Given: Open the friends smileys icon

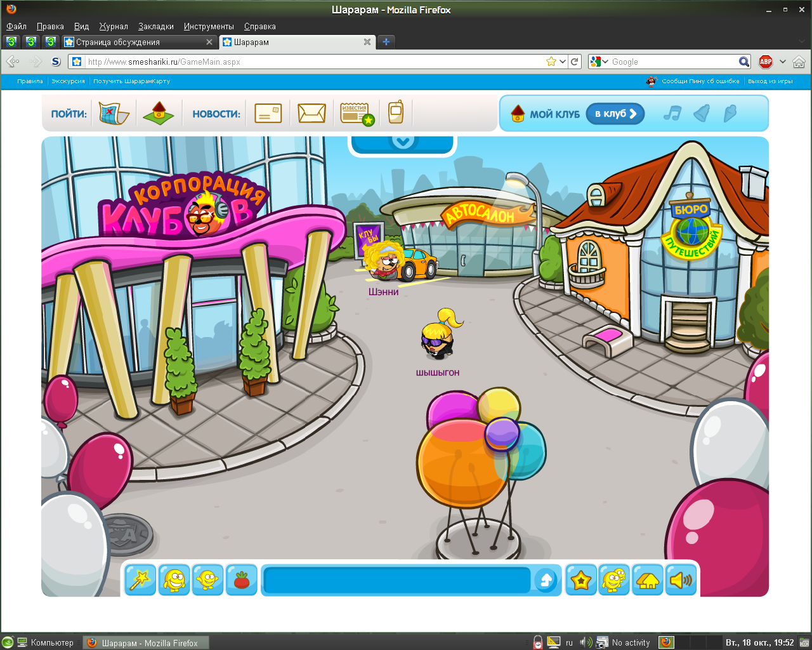Looking at the screenshot, I should tap(614, 580).
